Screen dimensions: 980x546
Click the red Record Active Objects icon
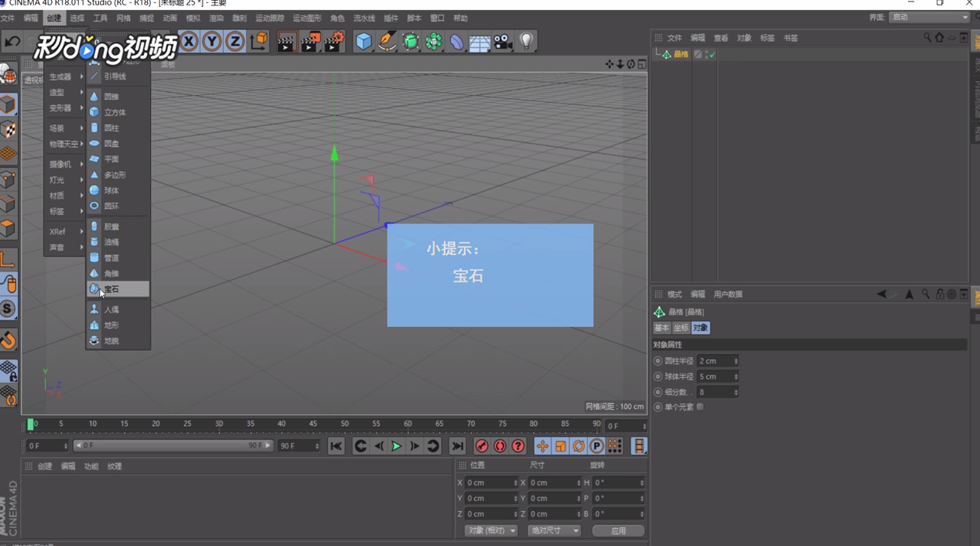tap(482, 446)
